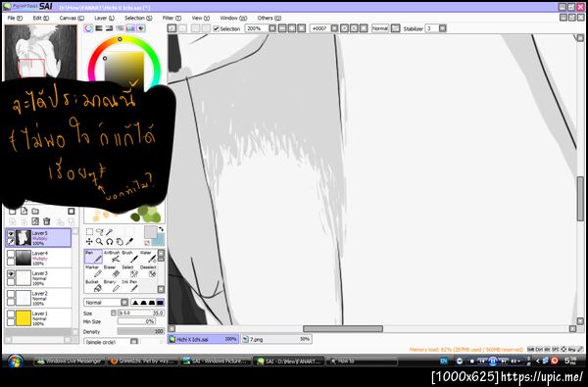The width and height of the screenshot is (588, 387).
Task: Open the How to taskbar window
Action: tap(362, 362)
